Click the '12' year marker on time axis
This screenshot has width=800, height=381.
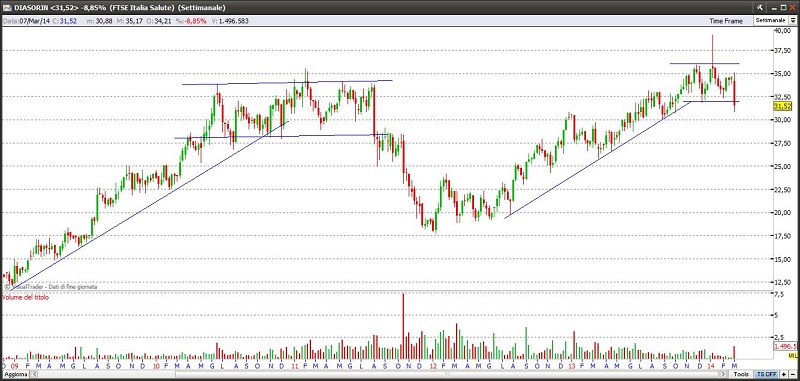tap(433, 366)
